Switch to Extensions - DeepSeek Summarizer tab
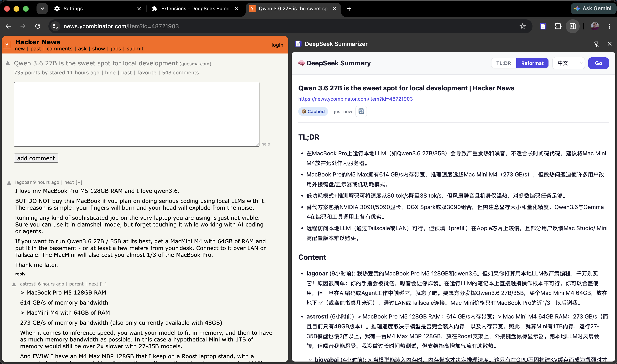Viewport: 617px width, 364px height. tap(195, 9)
